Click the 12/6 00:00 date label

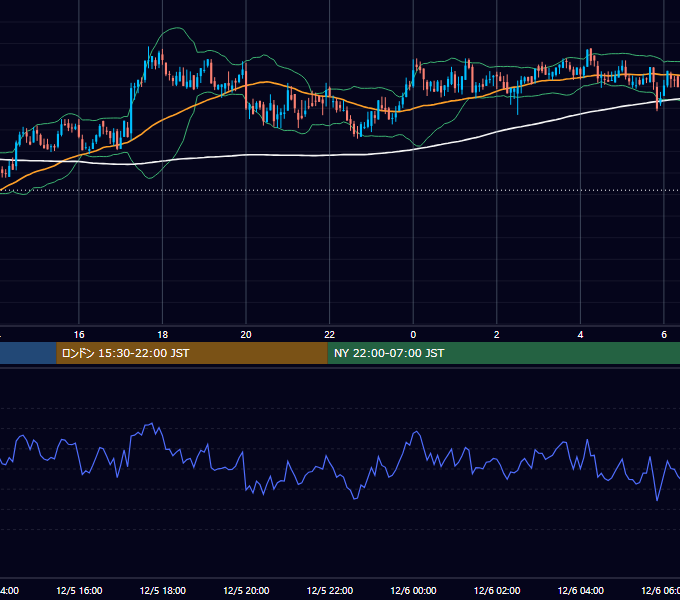tap(413, 590)
